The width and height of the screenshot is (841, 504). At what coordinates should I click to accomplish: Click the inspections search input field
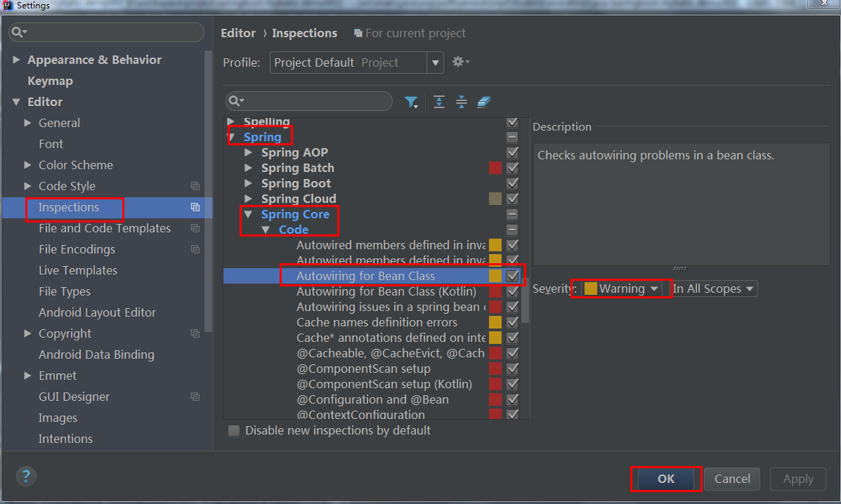(309, 101)
